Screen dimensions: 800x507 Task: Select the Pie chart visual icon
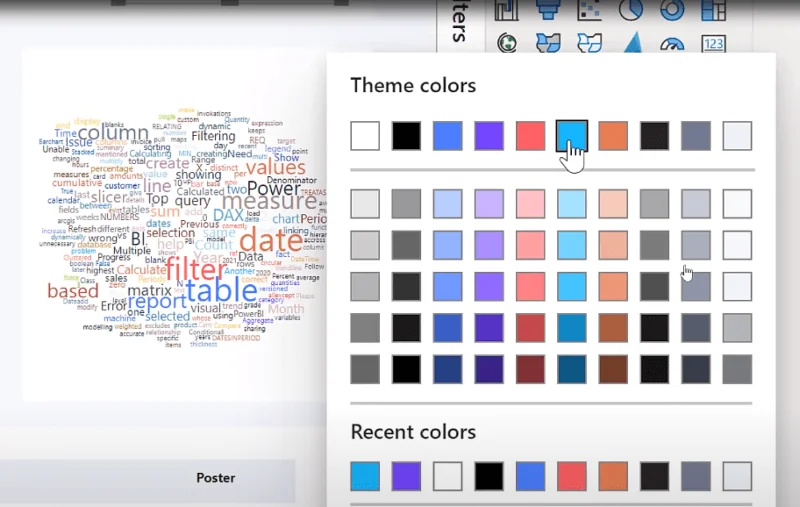(x=631, y=9)
